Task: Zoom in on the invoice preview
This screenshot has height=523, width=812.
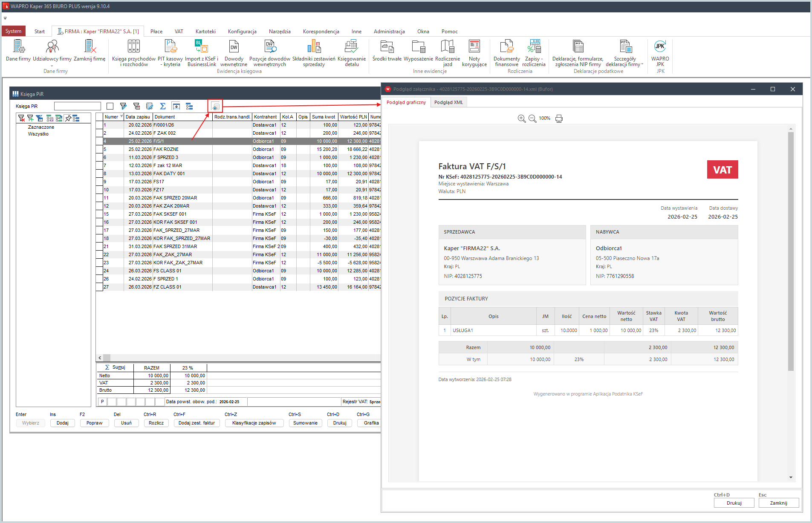Action: (x=521, y=118)
